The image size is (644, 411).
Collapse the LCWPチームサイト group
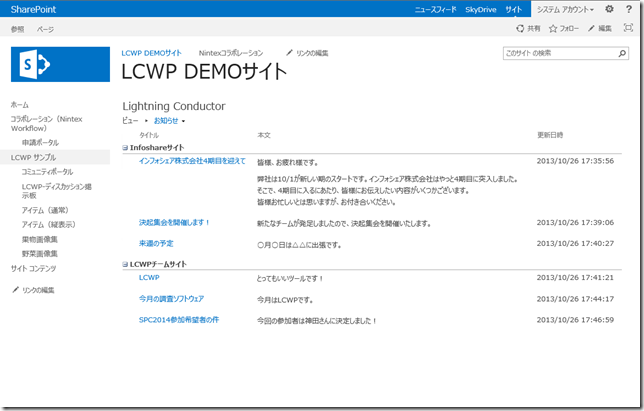(125, 264)
